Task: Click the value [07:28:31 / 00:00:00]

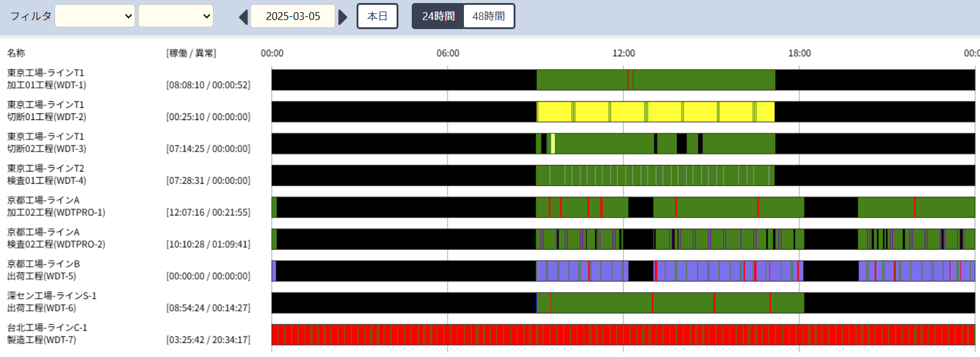Action: pyautogui.click(x=208, y=181)
